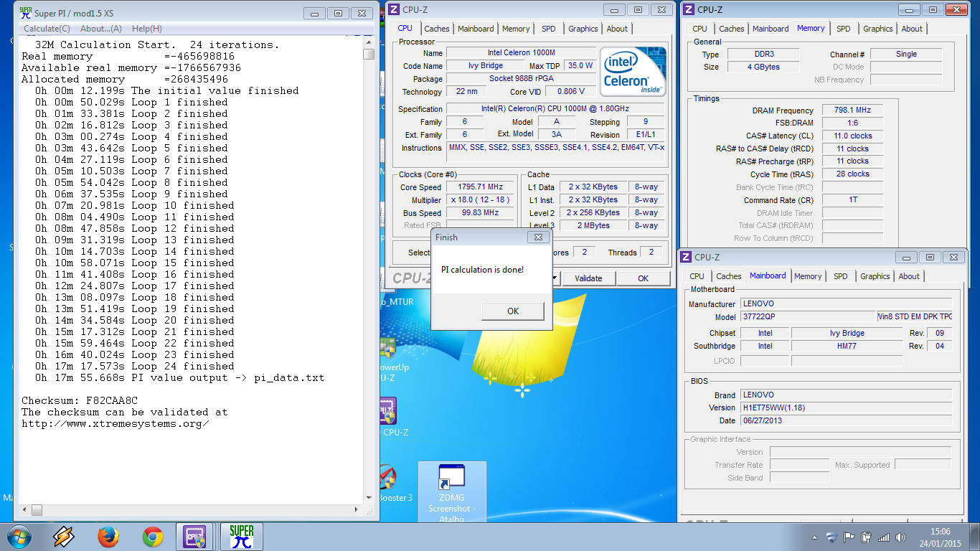
Task: Open the Windows Start menu orb
Action: pyautogui.click(x=19, y=537)
